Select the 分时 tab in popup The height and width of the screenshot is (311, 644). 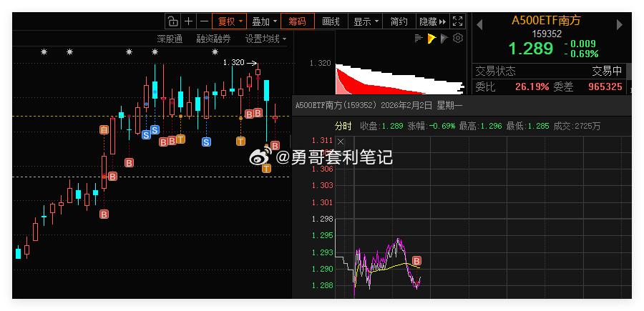pyautogui.click(x=343, y=126)
